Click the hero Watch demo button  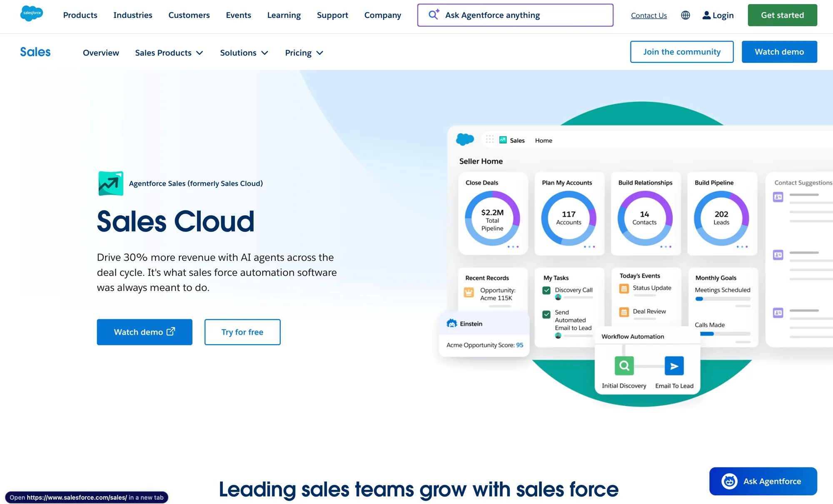(x=145, y=332)
